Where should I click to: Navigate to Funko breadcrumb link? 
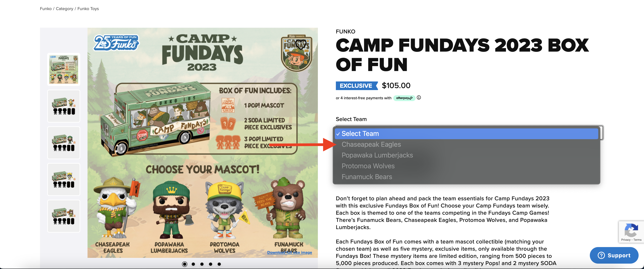46,8
